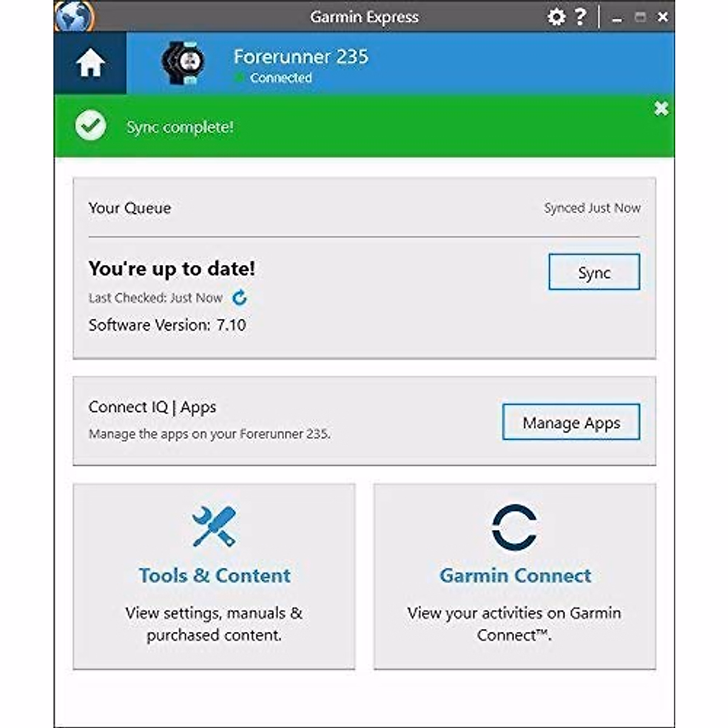Dismiss the Sync complete banner
The image size is (728, 728).
pyautogui.click(x=661, y=109)
